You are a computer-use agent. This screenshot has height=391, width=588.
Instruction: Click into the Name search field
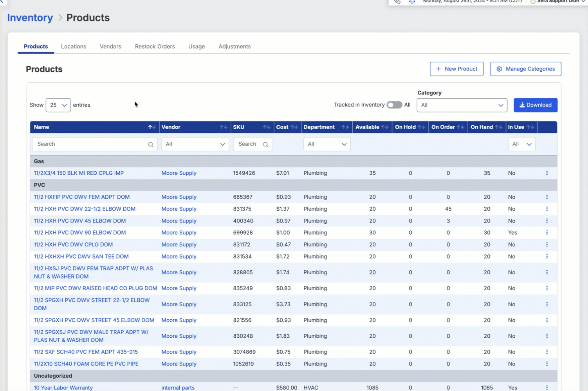click(x=90, y=144)
